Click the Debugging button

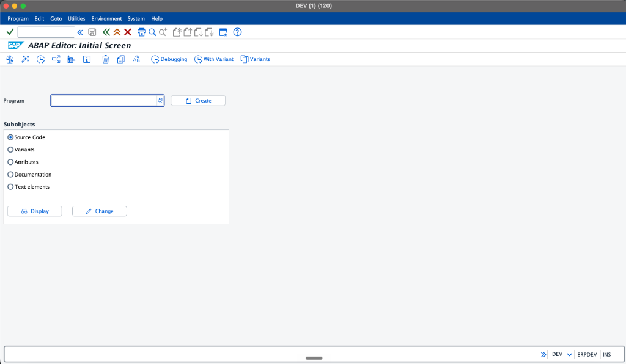169,59
